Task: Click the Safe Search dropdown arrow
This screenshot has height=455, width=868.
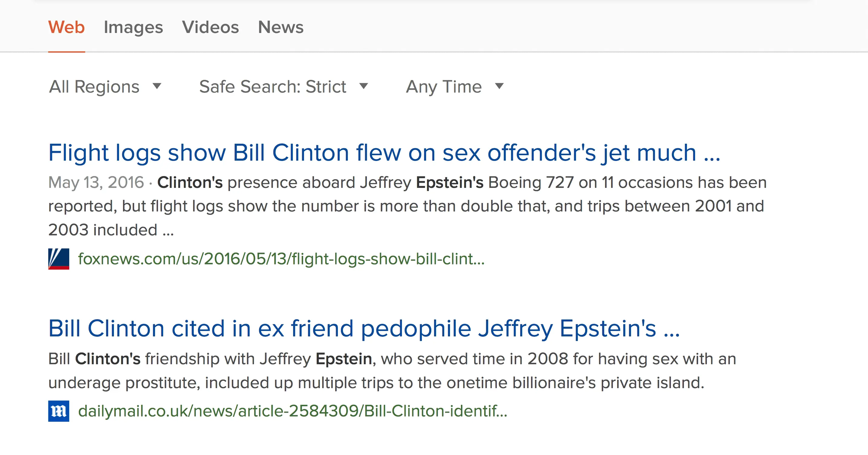Action: click(364, 86)
